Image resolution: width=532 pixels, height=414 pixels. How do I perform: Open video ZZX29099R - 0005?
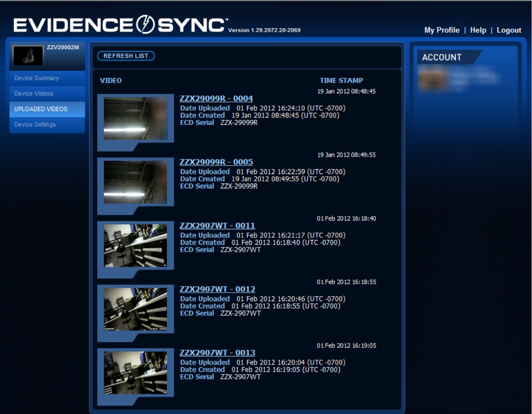pyautogui.click(x=216, y=161)
